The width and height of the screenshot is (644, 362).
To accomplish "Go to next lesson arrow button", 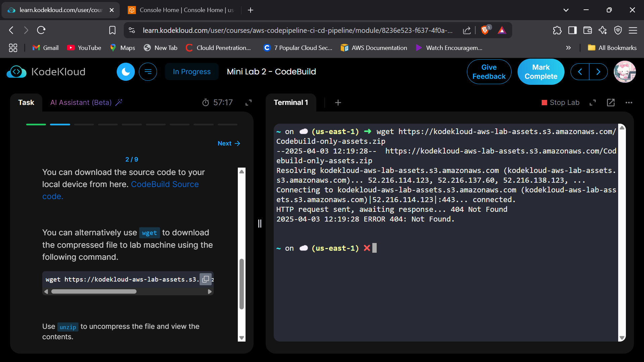I will [598, 72].
